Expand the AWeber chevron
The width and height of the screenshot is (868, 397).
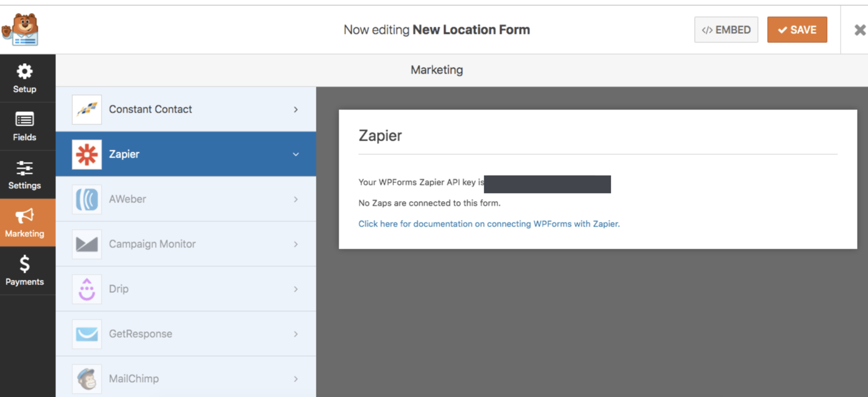(x=296, y=199)
